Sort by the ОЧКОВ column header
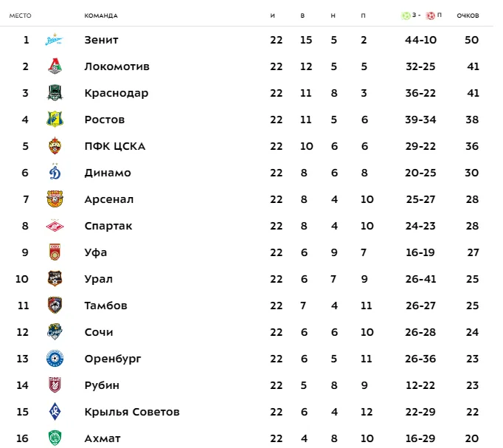The width and height of the screenshot is (503, 448). pos(468,15)
